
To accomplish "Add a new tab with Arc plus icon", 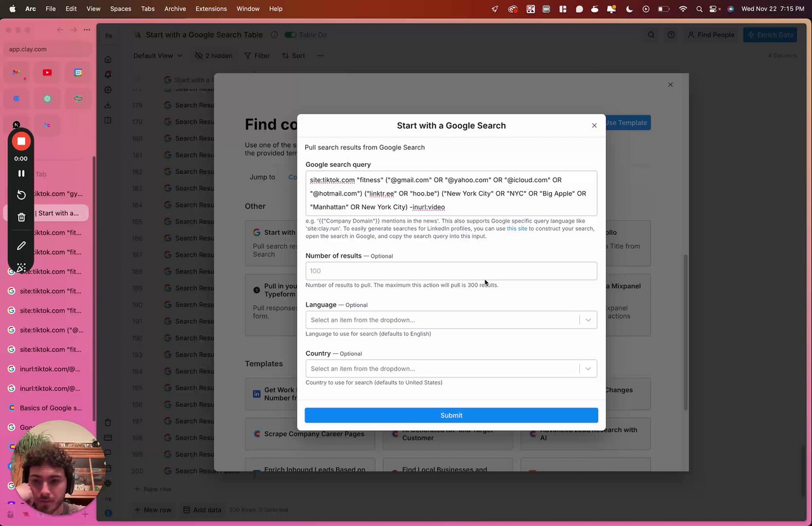I will [x=85, y=514].
